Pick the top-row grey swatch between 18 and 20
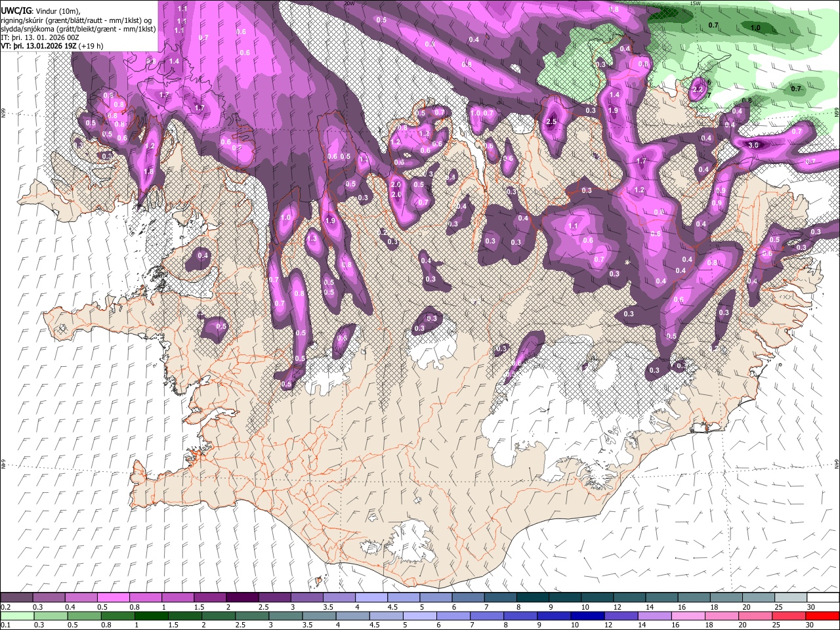The height and width of the screenshot is (630, 840). point(725,597)
